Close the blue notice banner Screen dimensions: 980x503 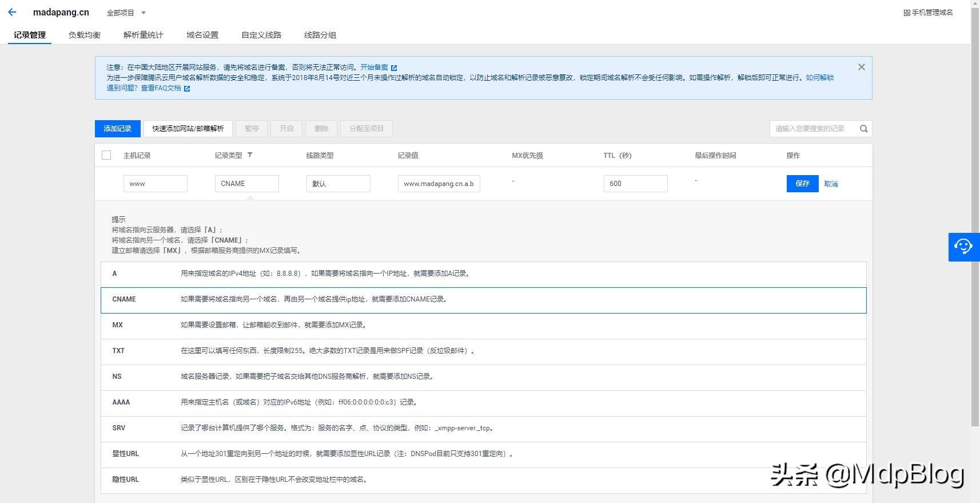click(x=861, y=67)
